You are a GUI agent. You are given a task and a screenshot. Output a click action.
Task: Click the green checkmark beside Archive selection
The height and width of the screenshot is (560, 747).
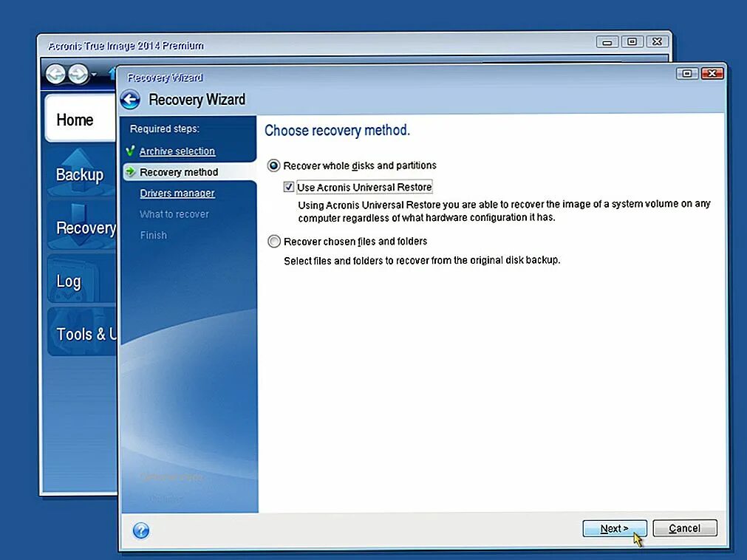point(130,151)
